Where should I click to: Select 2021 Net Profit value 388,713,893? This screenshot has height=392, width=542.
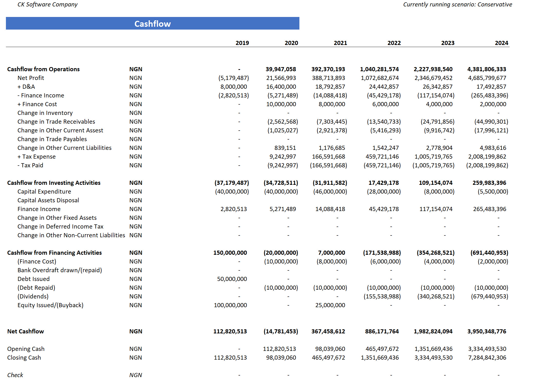tap(328, 78)
